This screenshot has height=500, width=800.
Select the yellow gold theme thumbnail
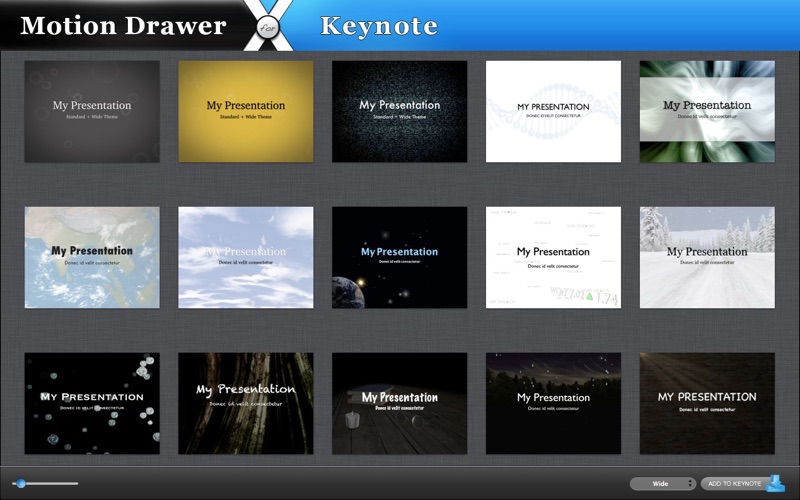246,112
